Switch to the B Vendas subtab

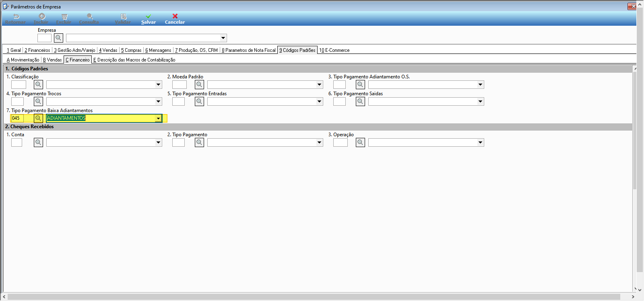pos(52,60)
